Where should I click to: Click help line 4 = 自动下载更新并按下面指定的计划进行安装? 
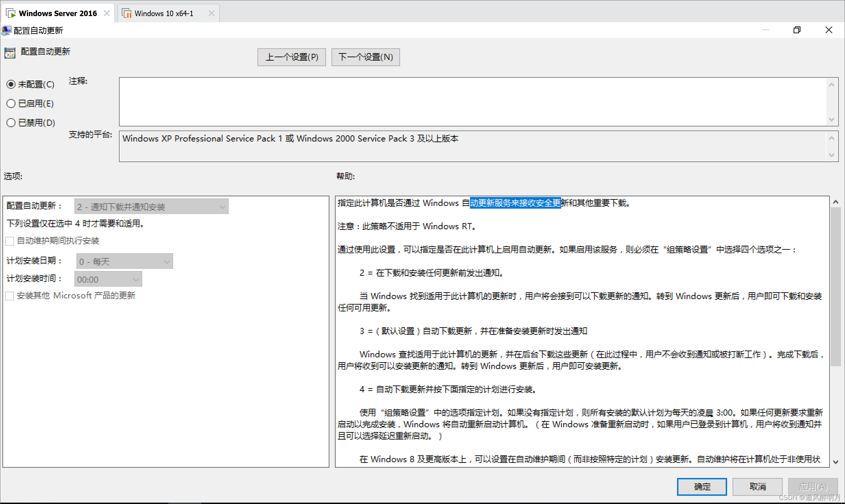448,389
